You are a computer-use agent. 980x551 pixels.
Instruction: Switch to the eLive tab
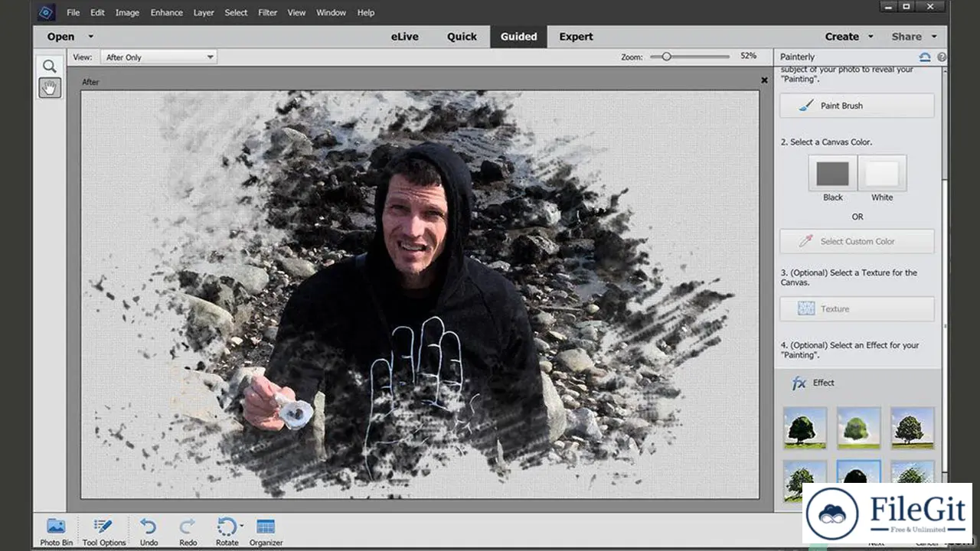point(405,36)
